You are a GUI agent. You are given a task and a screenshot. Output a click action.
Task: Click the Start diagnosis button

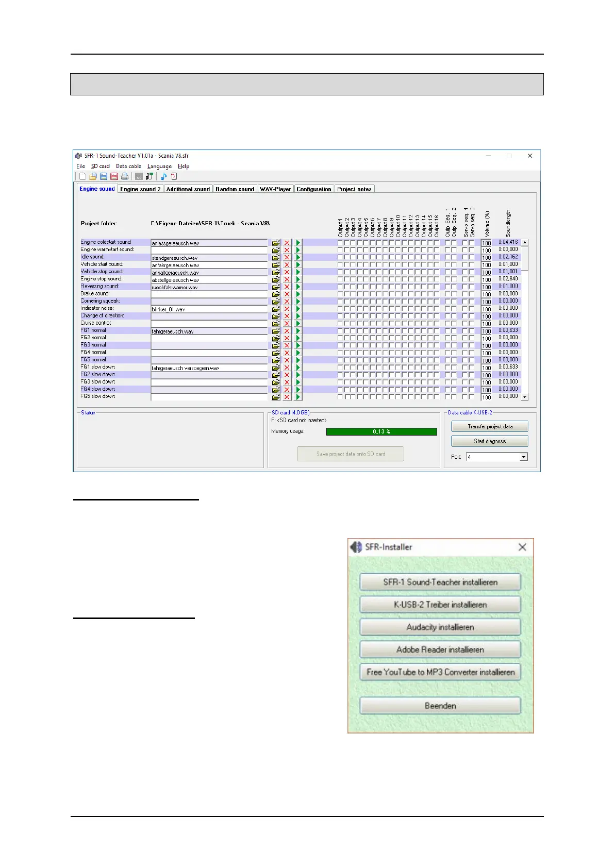click(490, 441)
